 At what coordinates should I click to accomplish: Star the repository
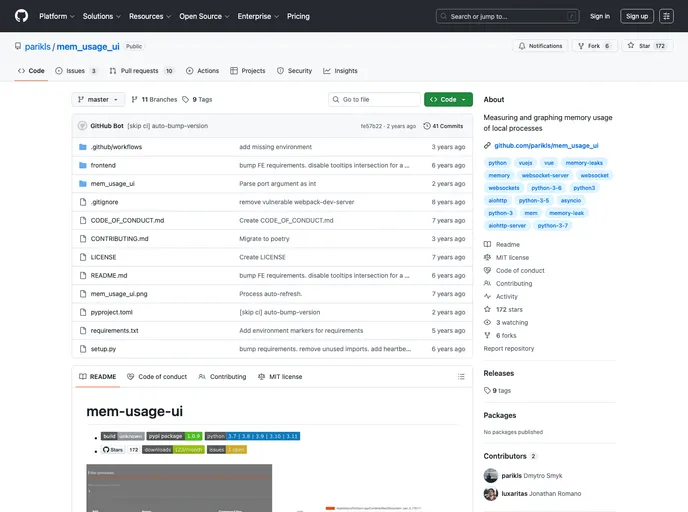coord(647,46)
